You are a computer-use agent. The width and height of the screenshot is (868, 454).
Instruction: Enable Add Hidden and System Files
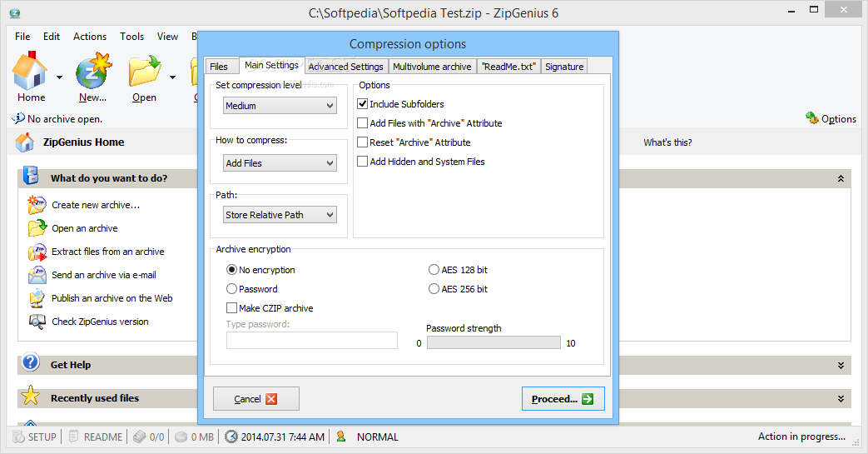coord(363,162)
